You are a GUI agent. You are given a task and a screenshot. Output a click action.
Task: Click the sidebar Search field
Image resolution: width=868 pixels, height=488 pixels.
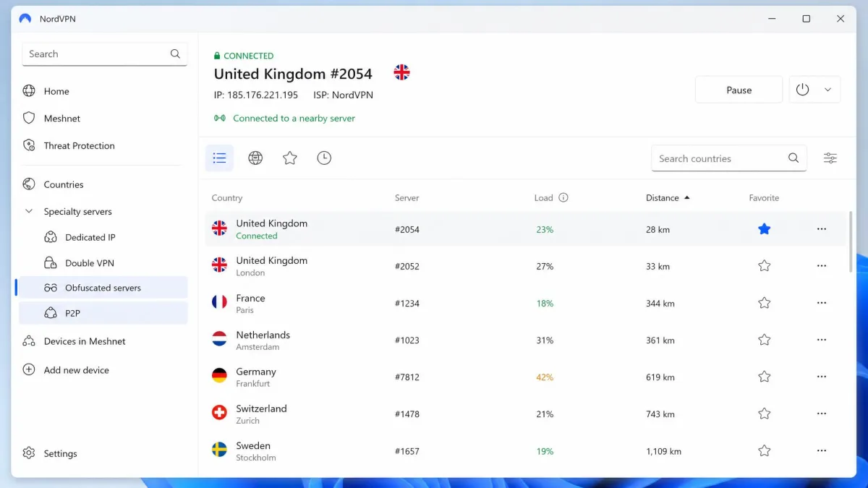point(104,54)
